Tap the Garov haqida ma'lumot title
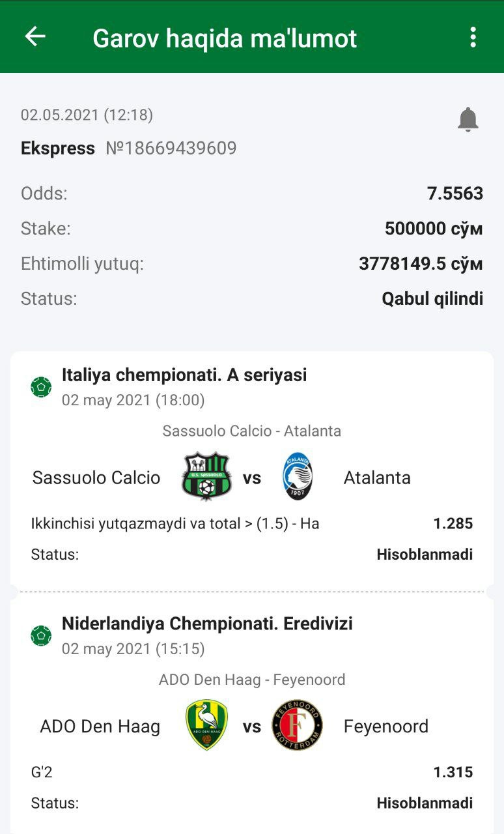The height and width of the screenshot is (834, 504). (x=225, y=38)
